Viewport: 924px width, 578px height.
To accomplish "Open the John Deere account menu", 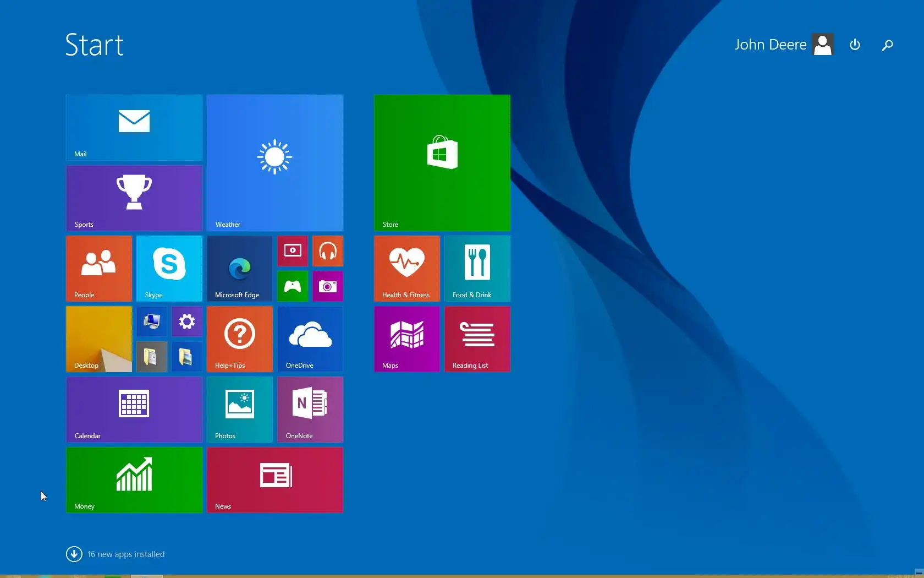I will tap(784, 45).
